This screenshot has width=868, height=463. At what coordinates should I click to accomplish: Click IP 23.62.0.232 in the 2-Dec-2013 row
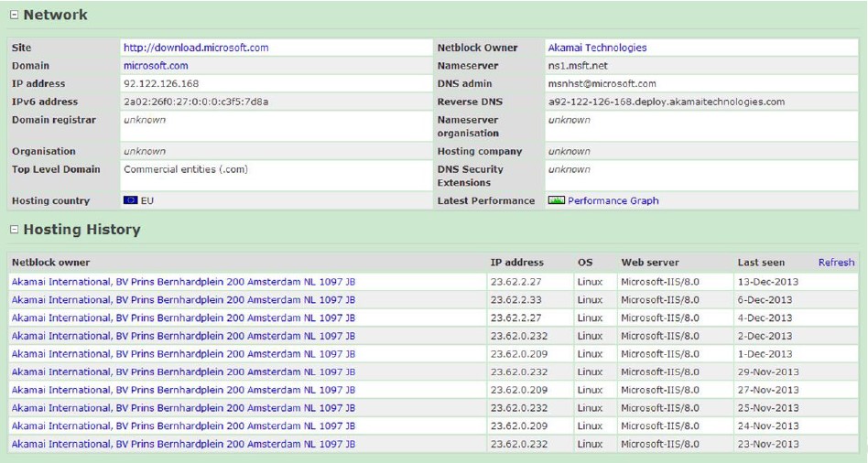tap(519, 336)
